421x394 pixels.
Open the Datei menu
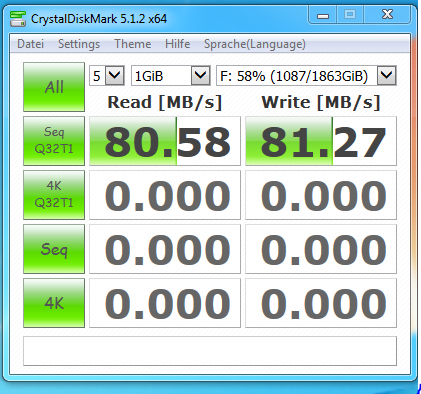click(x=30, y=44)
